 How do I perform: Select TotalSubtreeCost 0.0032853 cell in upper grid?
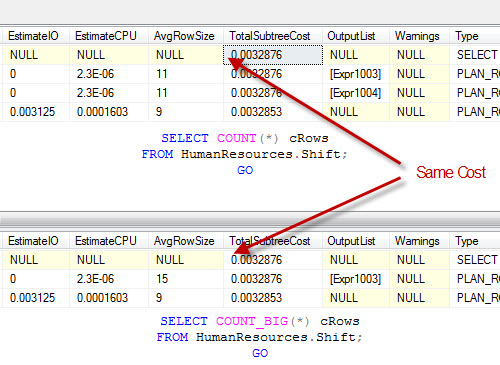tap(273, 112)
